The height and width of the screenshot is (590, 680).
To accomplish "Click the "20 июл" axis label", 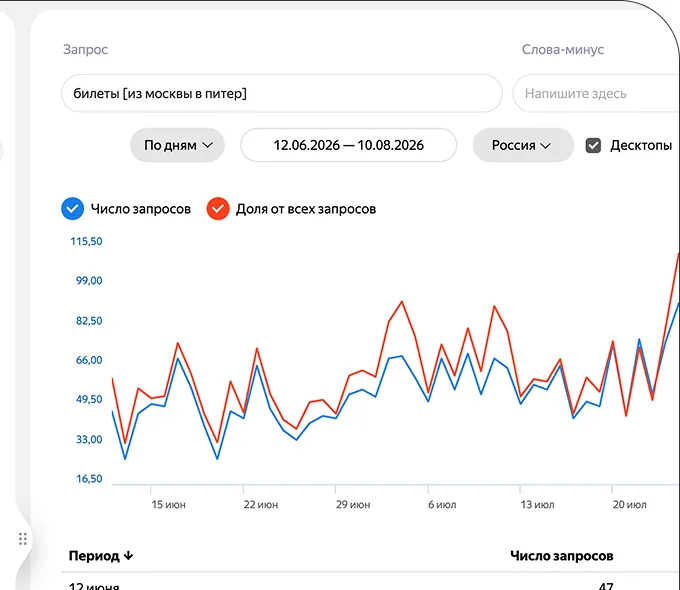I will click(629, 505).
